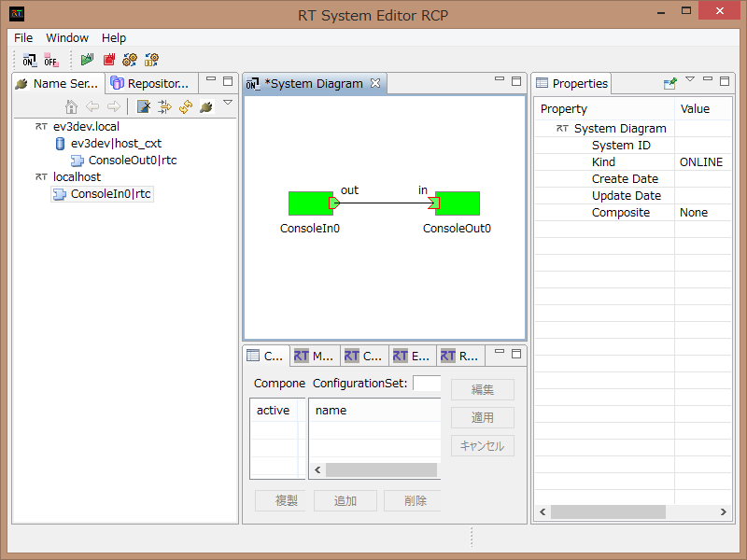Click the pin icon in Properties panel
The image size is (747, 560).
669,83
